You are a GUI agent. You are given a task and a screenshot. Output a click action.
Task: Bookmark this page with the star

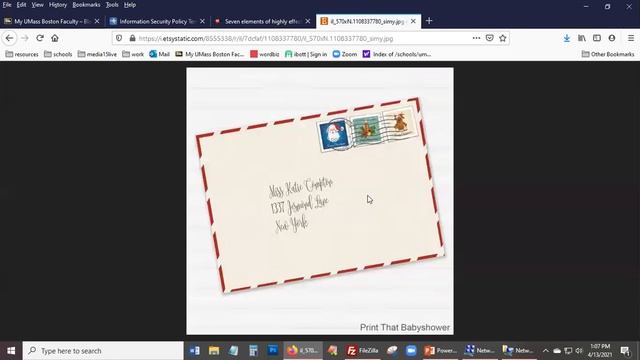click(502, 38)
